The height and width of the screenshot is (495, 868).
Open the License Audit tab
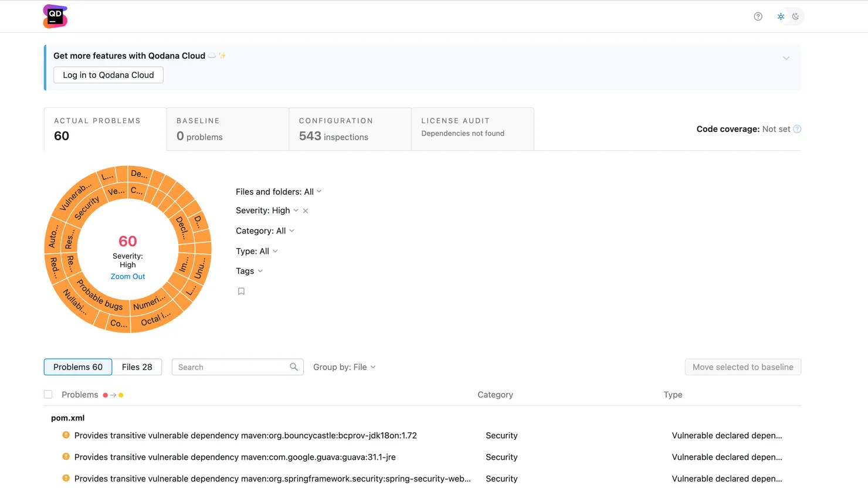pos(473,129)
